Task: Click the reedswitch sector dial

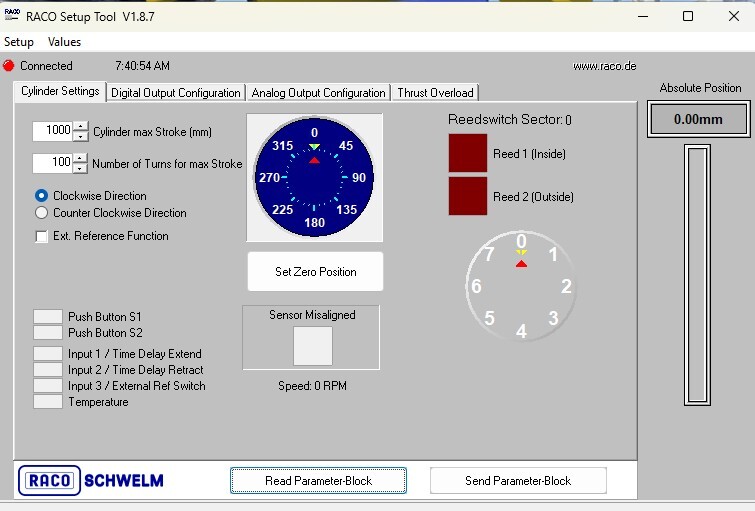Action: click(521, 286)
